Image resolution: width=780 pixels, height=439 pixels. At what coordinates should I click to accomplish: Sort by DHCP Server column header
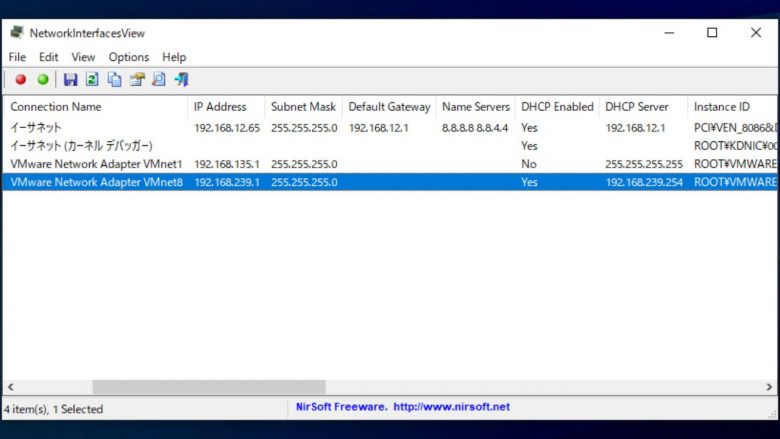(x=643, y=107)
